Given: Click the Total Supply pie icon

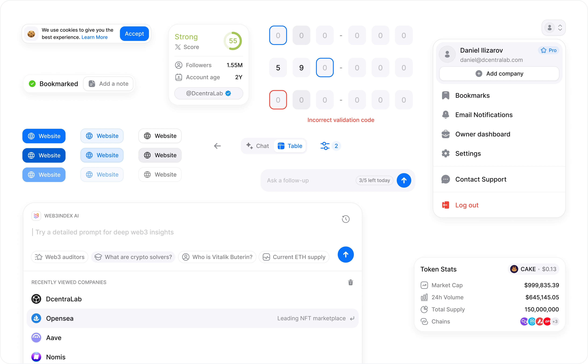Looking at the screenshot, I should 424,309.
